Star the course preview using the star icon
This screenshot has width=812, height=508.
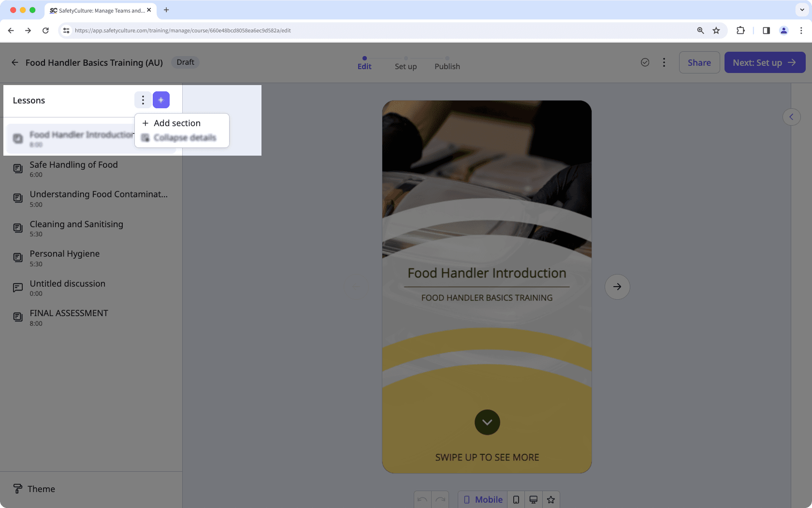551,499
